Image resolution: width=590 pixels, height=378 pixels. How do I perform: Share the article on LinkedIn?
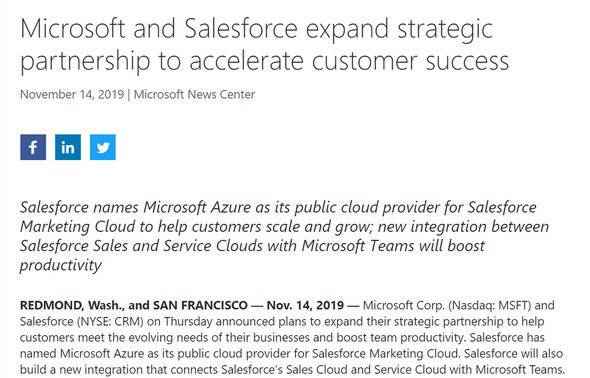pyautogui.click(x=68, y=147)
